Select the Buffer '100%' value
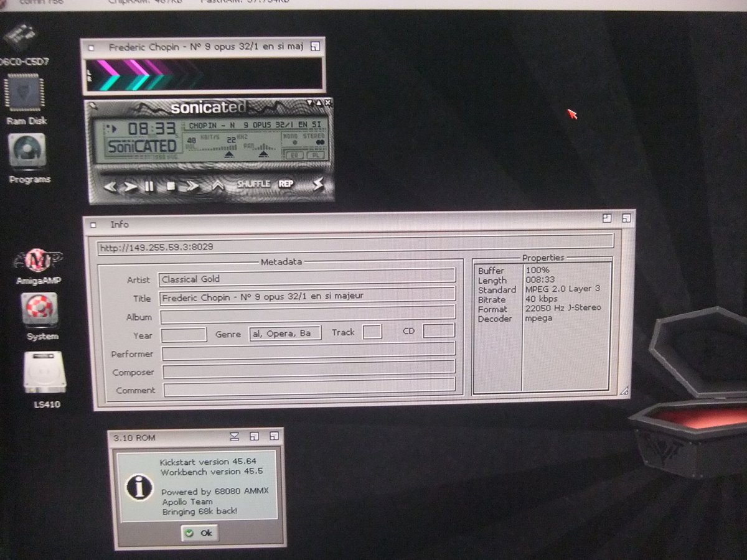Screen dimensions: 747x560 pos(537,270)
